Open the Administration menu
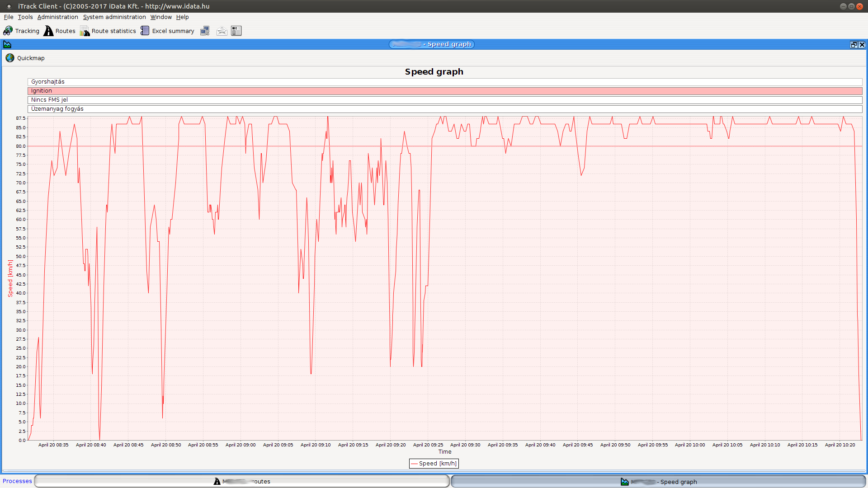 (x=57, y=17)
